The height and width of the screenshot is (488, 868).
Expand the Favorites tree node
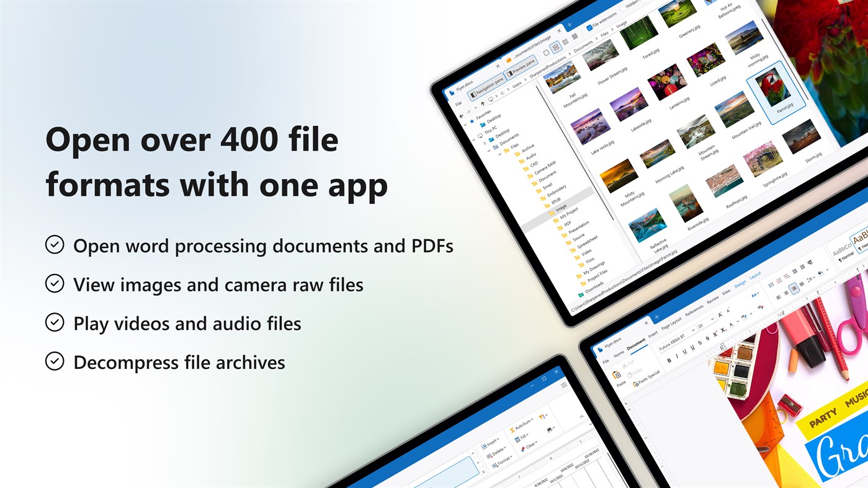(x=465, y=125)
